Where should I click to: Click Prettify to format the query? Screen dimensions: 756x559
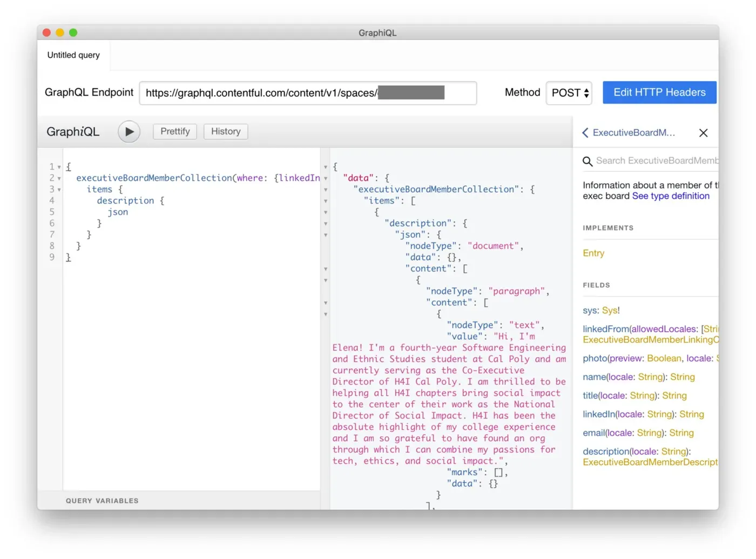click(x=174, y=131)
